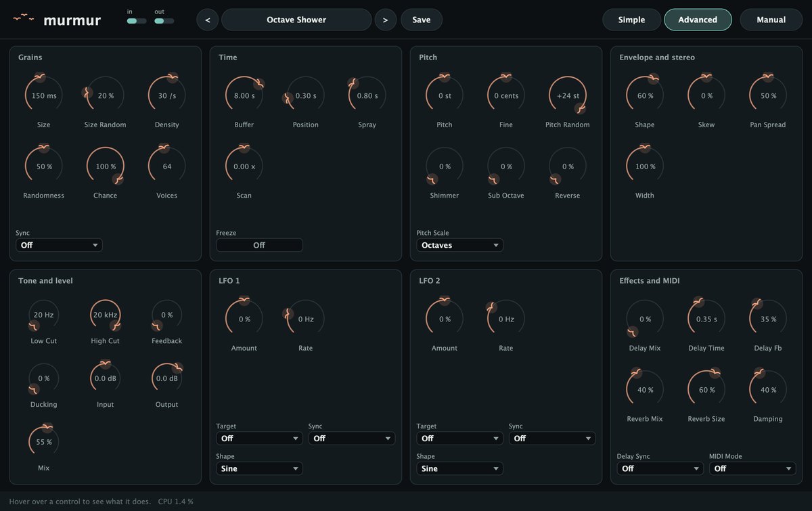Click the Scan knob

click(x=244, y=166)
